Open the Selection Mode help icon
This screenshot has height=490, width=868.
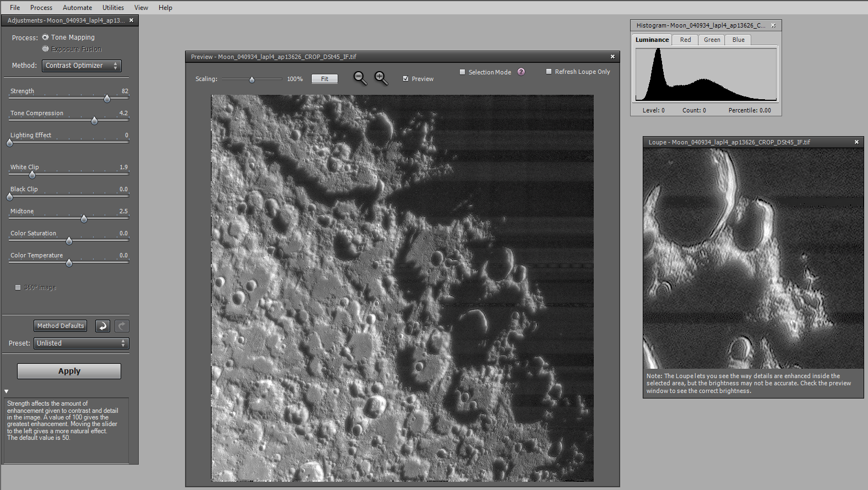(521, 72)
